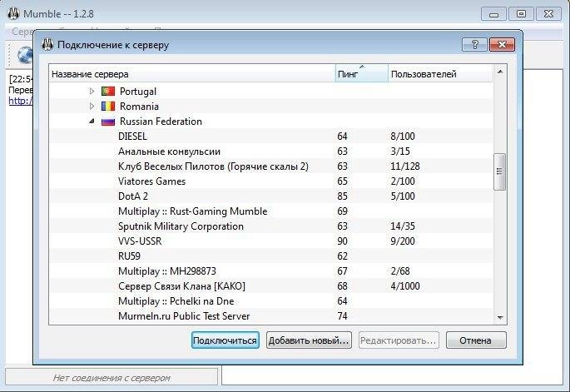The width and height of the screenshot is (570, 392).
Task: Expand the Portugal server group
Action: (92, 91)
